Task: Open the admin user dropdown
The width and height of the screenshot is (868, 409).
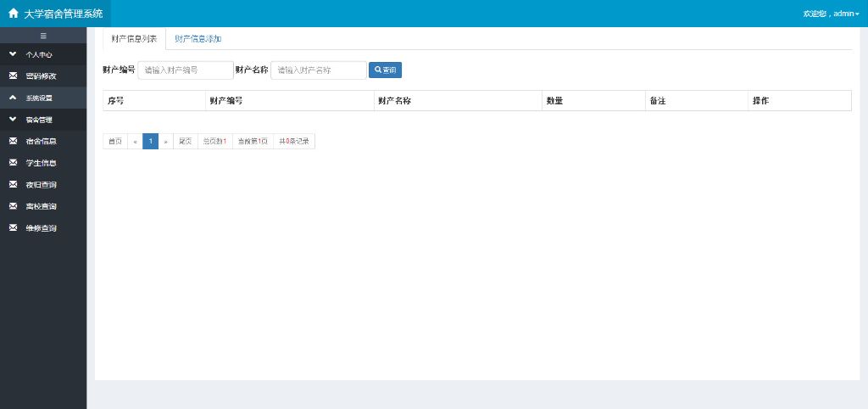Action: pyautogui.click(x=831, y=14)
